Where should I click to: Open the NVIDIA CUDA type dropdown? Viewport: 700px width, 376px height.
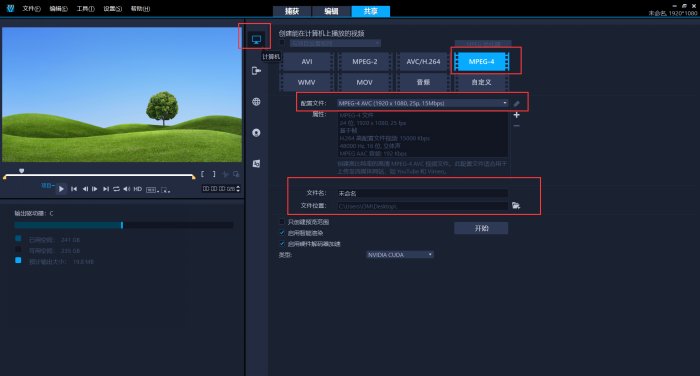pos(400,255)
